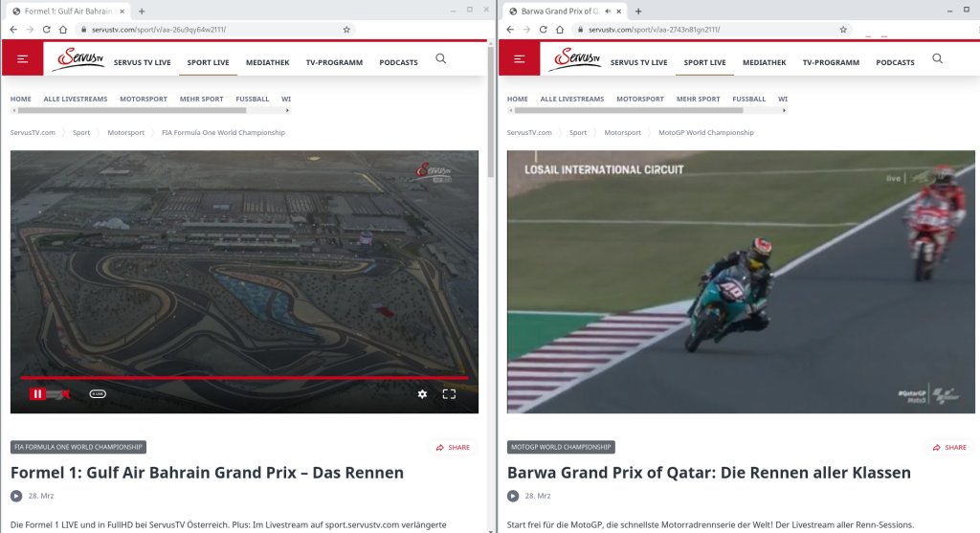
Task: Click sub-nav right scroll arrow, right window
Action: (x=784, y=111)
